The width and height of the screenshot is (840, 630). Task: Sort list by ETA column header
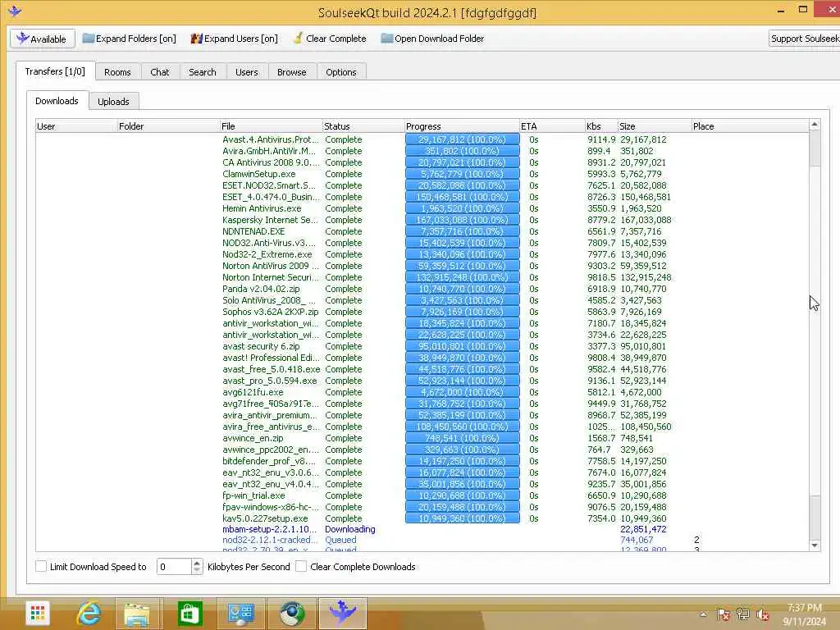pyautogui.click(x=552, y=126)
